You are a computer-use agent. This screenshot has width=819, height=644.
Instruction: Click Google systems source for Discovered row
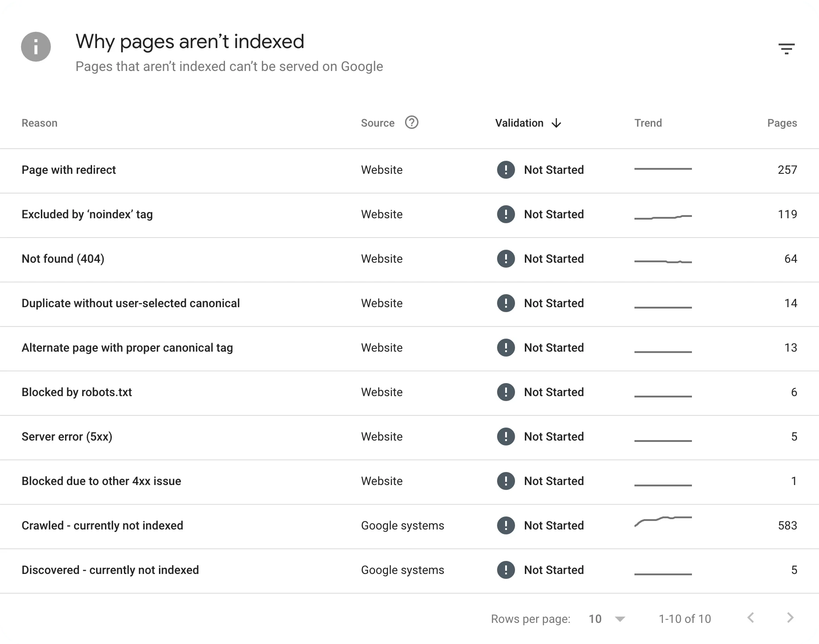pyautogui.click(x=402, y=570)
